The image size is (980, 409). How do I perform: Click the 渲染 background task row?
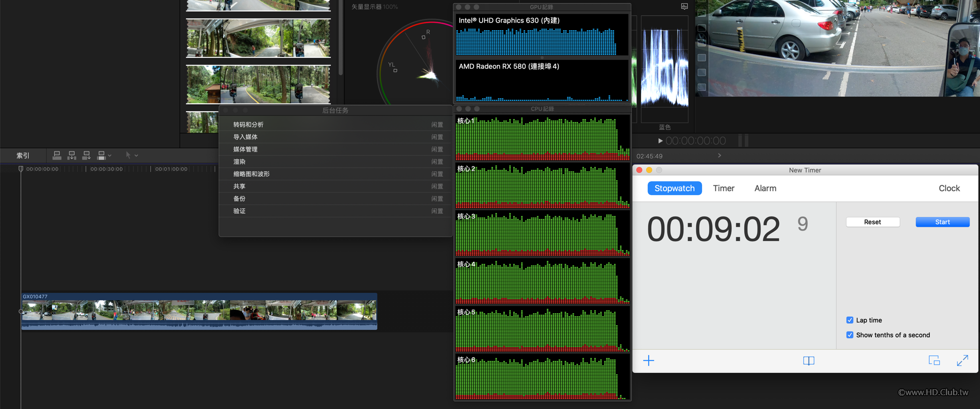tap(336, 162)
